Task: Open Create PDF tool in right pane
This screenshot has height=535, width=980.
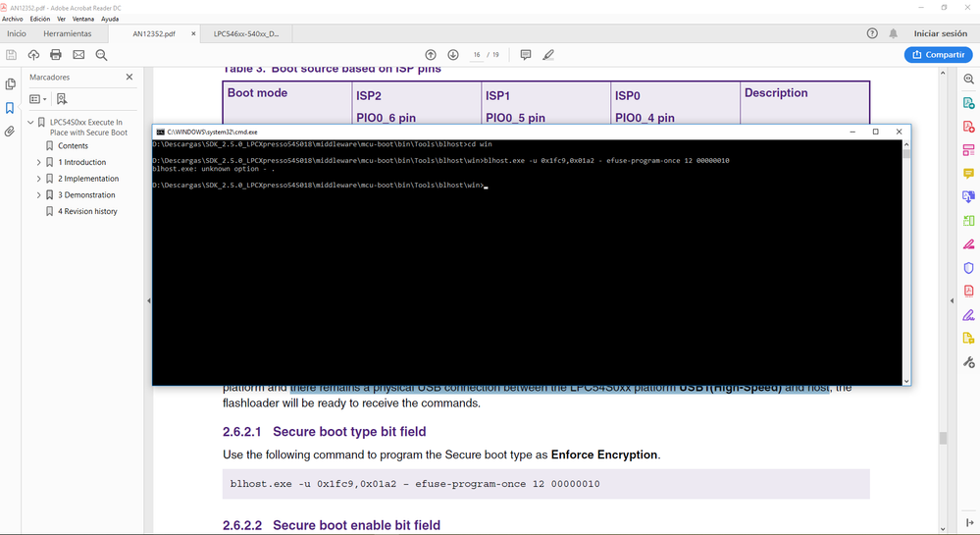Action: point(969,127)
